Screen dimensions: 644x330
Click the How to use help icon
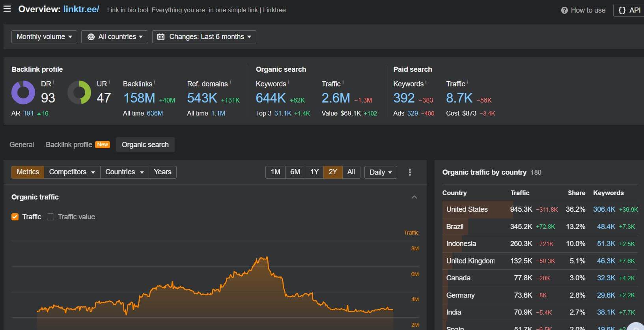tap(564, 10)
